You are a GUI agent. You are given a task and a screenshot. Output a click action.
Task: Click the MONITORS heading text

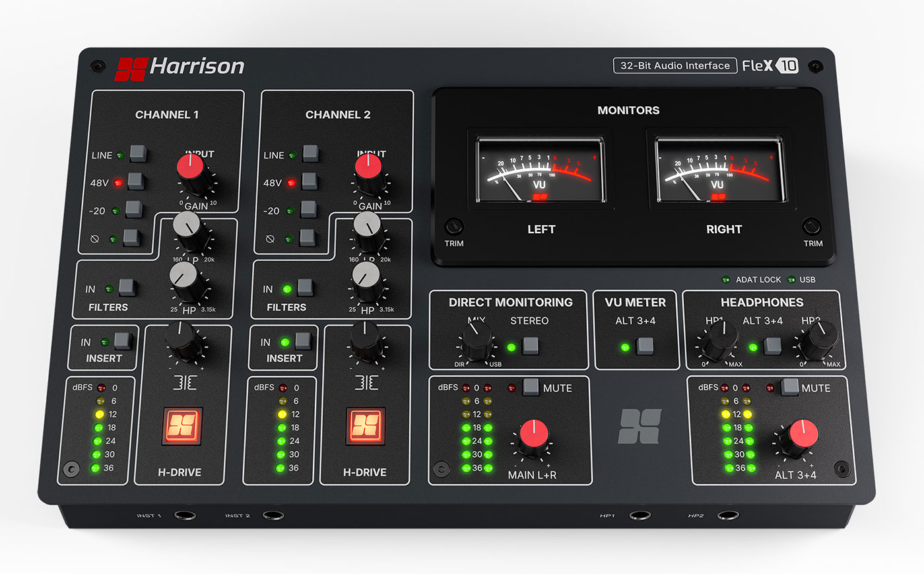click(628, 110)
